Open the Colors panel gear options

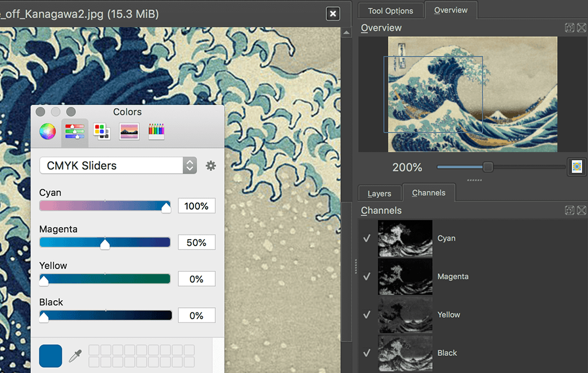211,166
